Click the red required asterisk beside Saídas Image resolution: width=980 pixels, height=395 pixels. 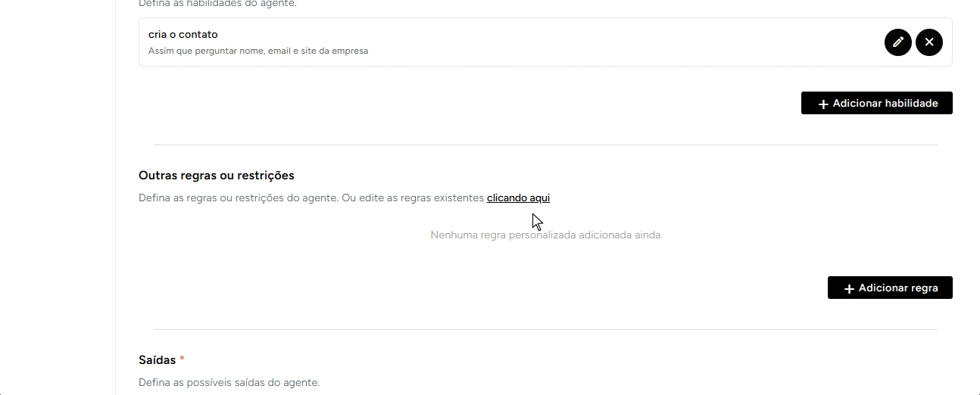[x=182, y=359]
